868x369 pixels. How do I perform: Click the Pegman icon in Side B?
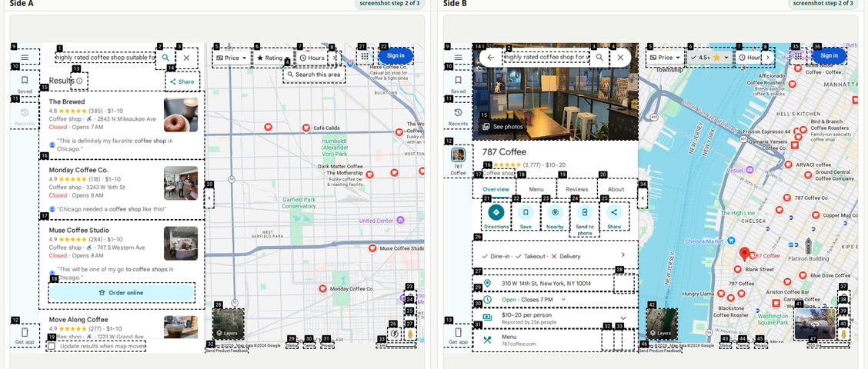843,334
